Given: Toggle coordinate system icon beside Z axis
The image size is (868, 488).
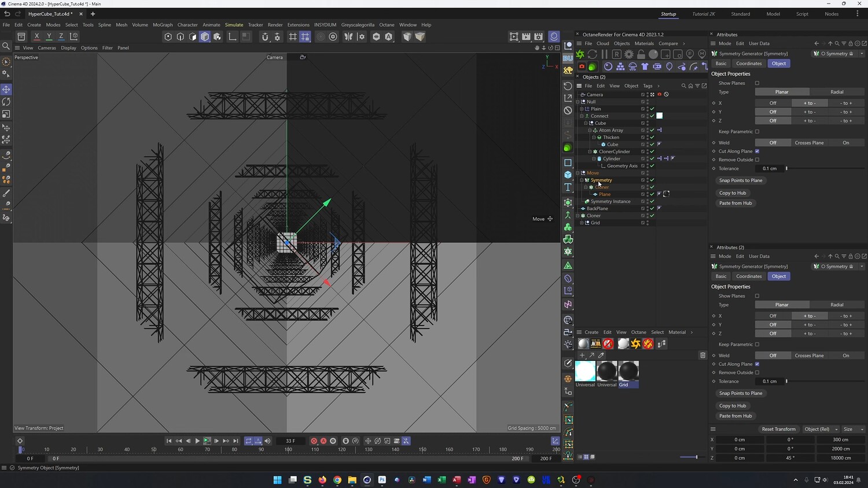Looking at the screenshot, I should click(73, 36).
